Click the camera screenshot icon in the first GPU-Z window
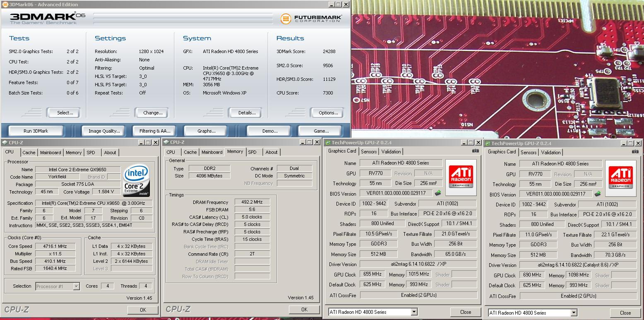644x320 pixels. [475, 151]
